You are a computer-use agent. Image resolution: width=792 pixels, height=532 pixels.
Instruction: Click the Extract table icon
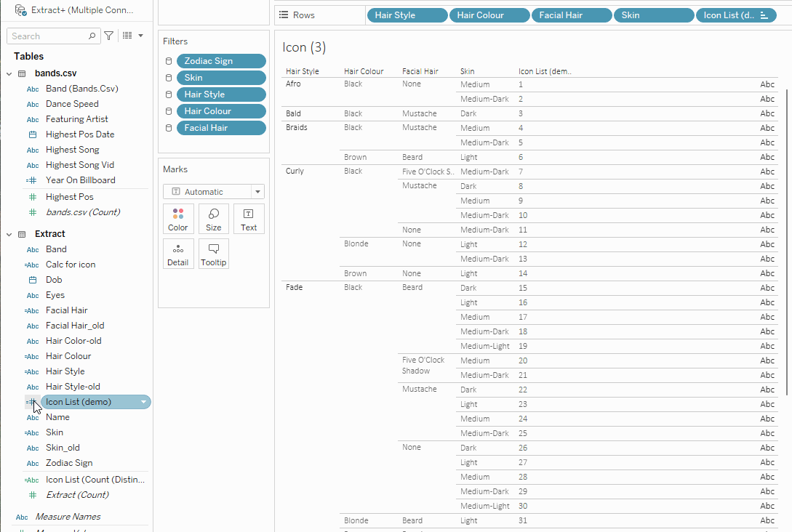coord(22,234)
